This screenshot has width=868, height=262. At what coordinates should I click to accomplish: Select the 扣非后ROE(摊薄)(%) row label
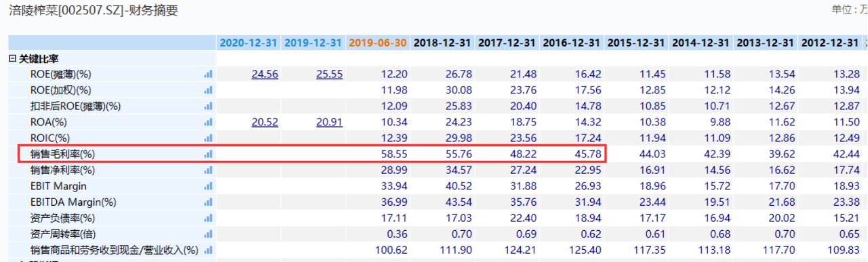tap(75, 106)
